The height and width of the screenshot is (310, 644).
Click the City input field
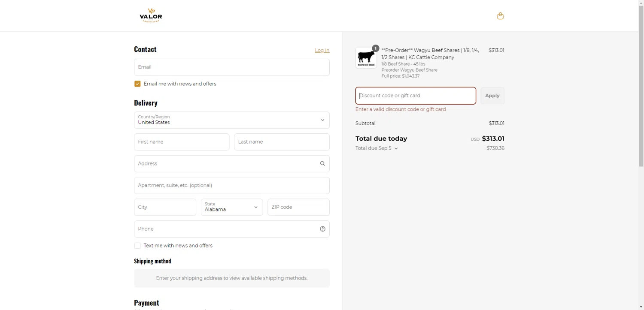pyautogui.click(x=165, y=207)
